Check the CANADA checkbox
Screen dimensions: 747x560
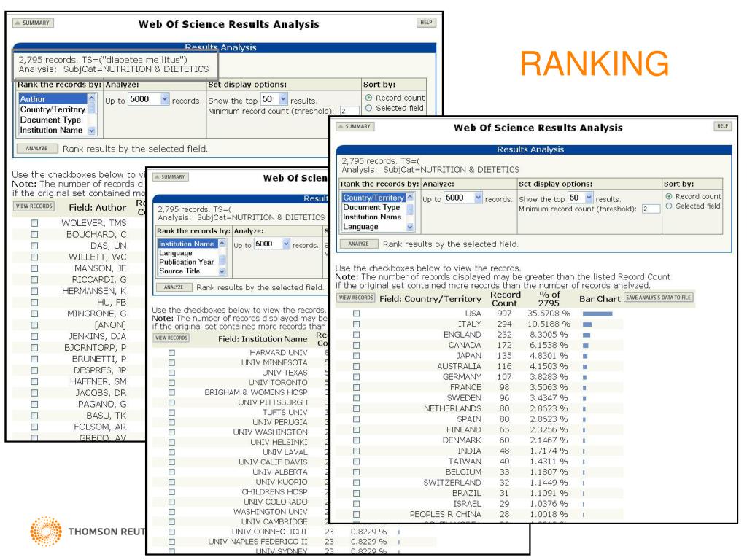(356, 345)
